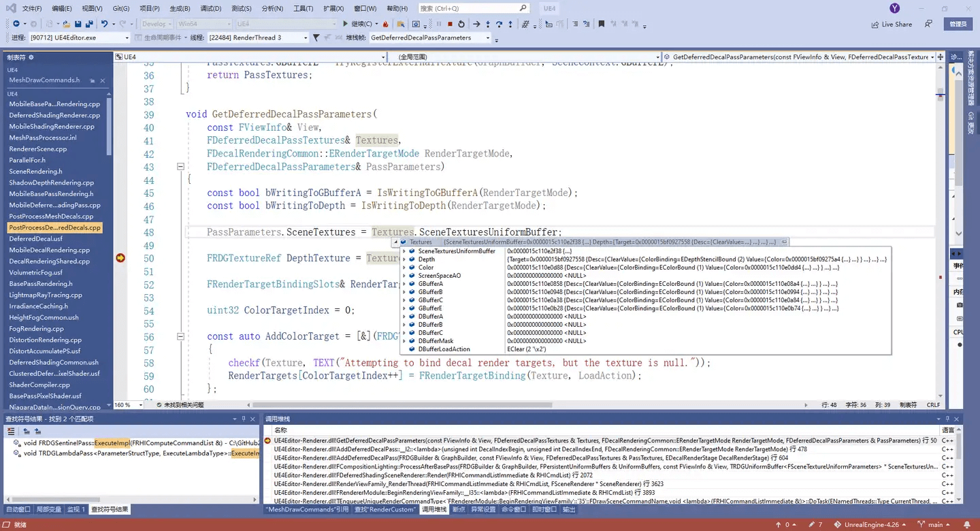
Task: Click the Save All icon
Action: pos(89,24)
